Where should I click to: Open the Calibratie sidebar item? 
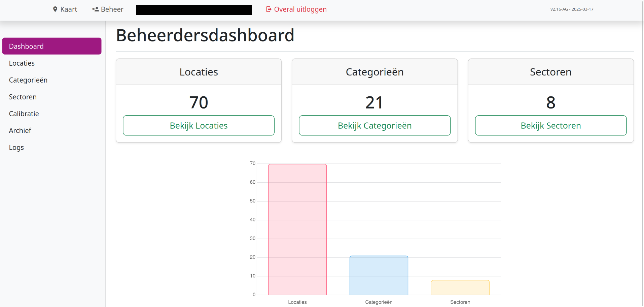24,114
